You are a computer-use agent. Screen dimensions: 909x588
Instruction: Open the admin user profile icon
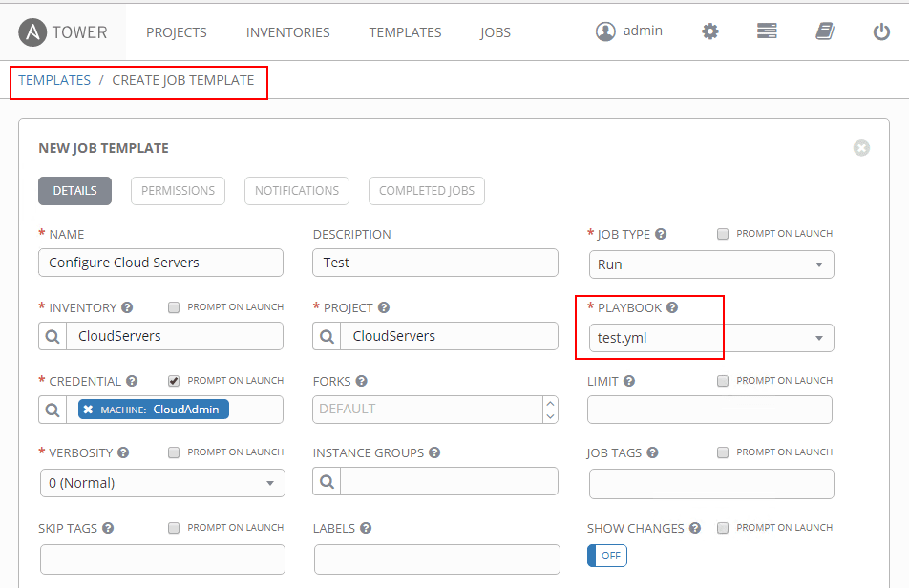pyautogui.click(x=605, y=31)
